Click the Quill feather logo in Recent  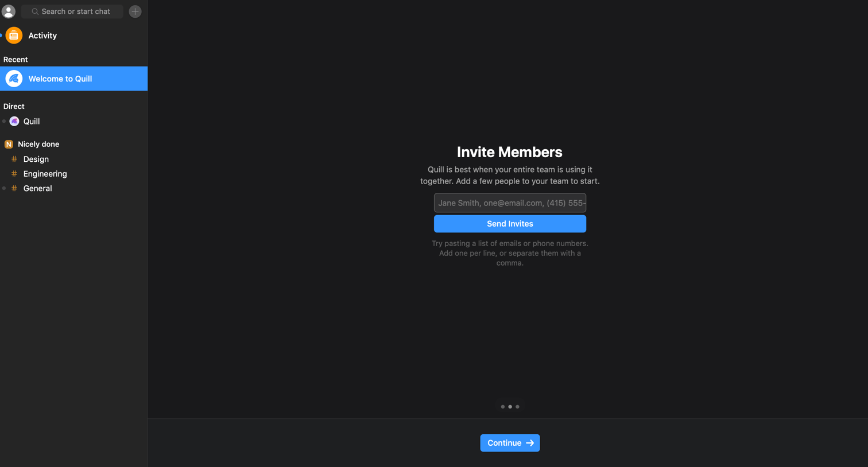(14, 79)
